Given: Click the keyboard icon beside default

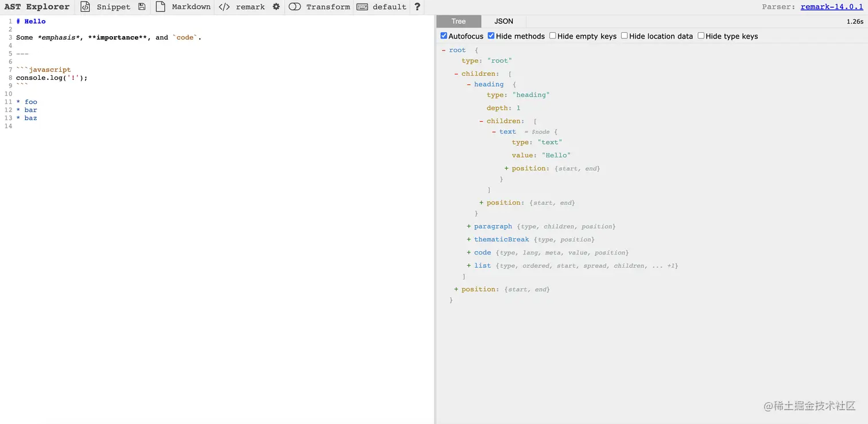Looking at the screenshot, I should point(362,7).
